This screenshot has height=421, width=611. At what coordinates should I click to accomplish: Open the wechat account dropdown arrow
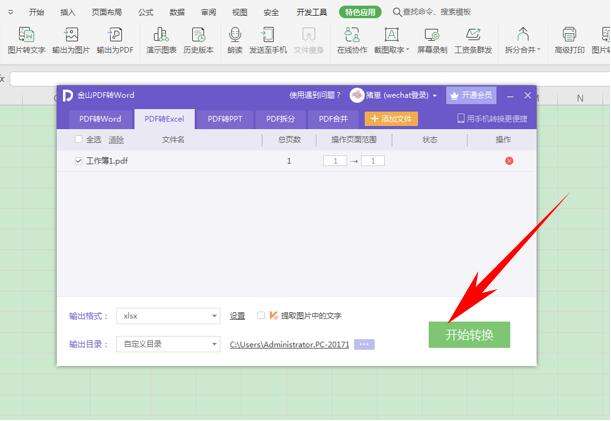point(434,96)
